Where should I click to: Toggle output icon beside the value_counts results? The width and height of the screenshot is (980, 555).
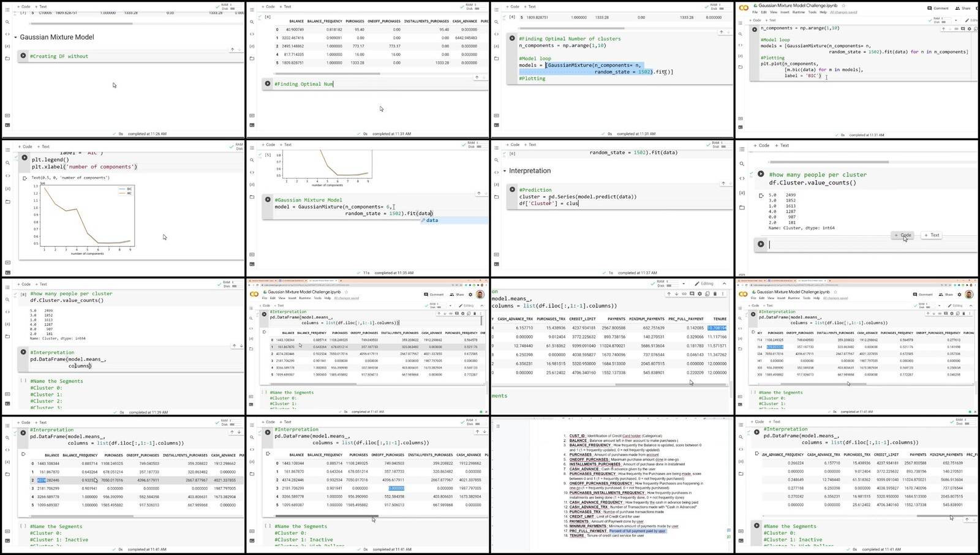[x=761, y=196]
